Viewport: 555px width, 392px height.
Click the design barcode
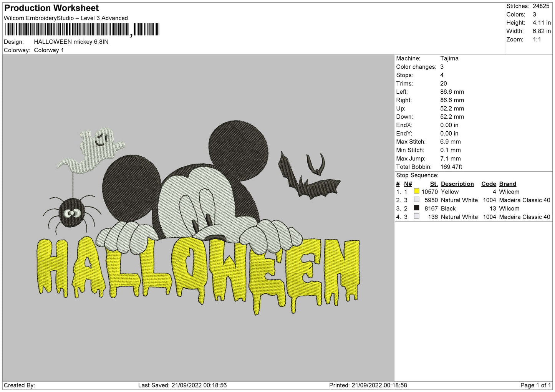(x=82, y=30)
